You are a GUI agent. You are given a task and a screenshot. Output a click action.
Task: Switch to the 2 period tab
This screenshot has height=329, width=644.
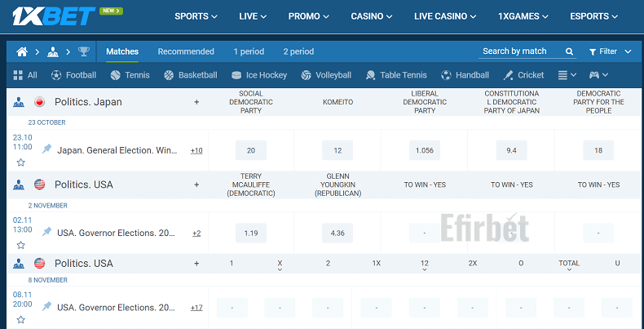(298, 51)
